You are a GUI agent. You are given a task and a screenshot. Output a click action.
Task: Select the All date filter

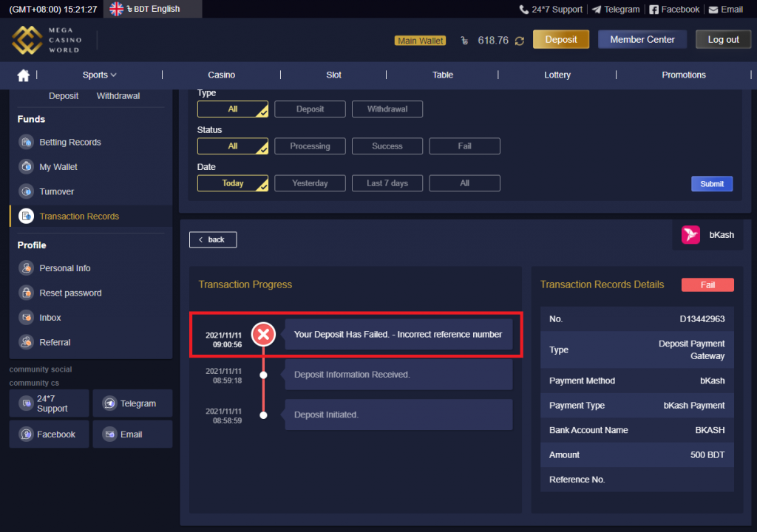(x=464, y=183)
